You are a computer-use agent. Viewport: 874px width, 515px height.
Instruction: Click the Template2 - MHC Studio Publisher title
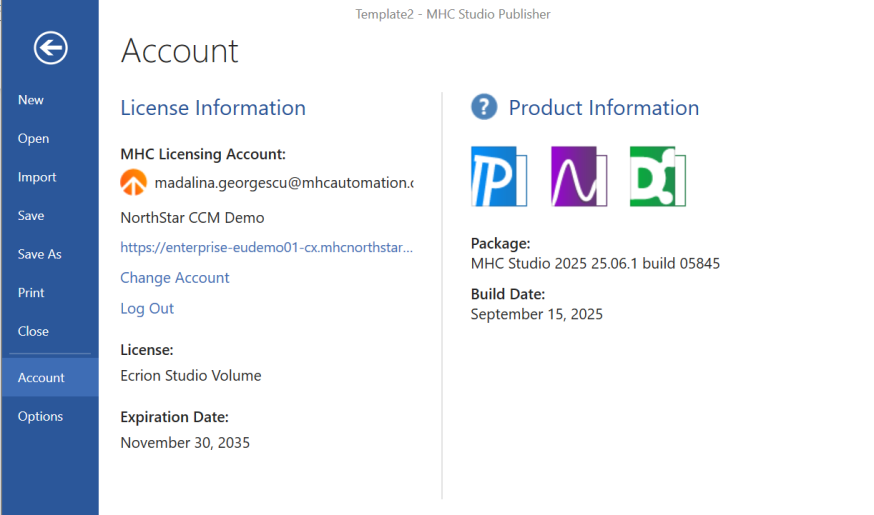tap(453, 14)
